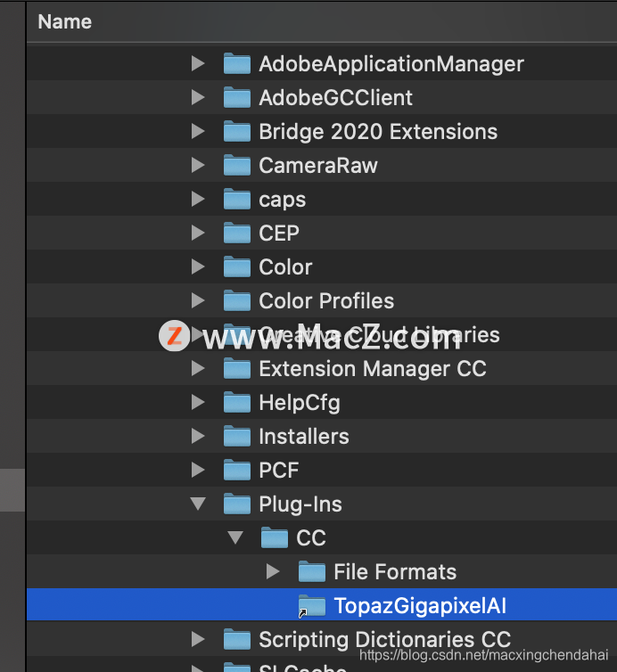Viewport: 617px width, 672px height.
Task: Click the AdobeGCClient folder icon
Action: click(237, 97)
